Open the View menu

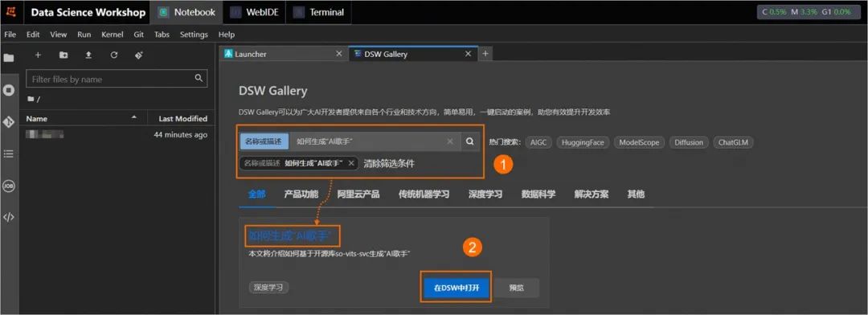(58, 35)
